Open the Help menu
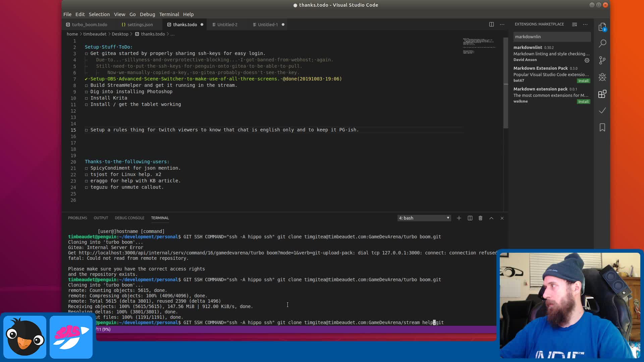The width and height of the screenshot is (644, 362). 188,14
